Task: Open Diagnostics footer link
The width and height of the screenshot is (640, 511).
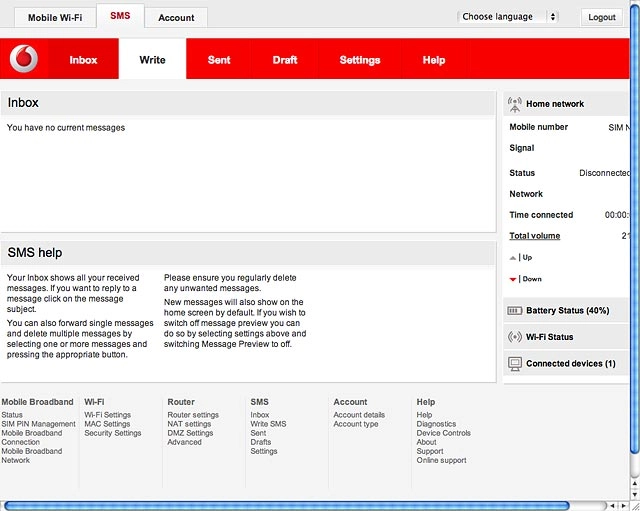Action: tap(436, 424)
